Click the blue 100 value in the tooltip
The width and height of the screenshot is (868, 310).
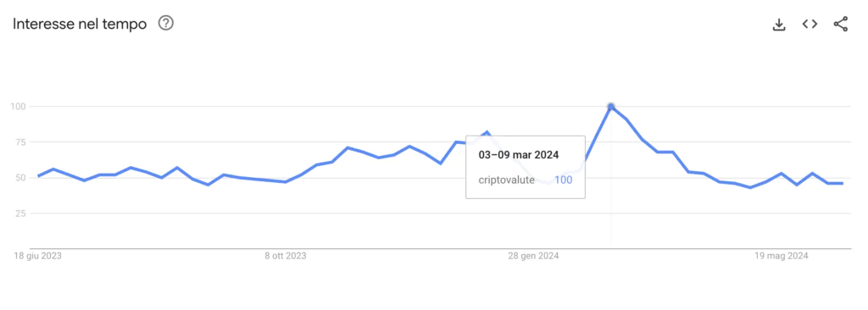[563, 180]
